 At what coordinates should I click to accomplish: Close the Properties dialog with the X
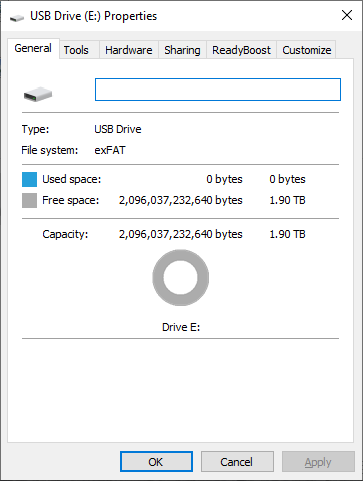click(x=347, y=15)
